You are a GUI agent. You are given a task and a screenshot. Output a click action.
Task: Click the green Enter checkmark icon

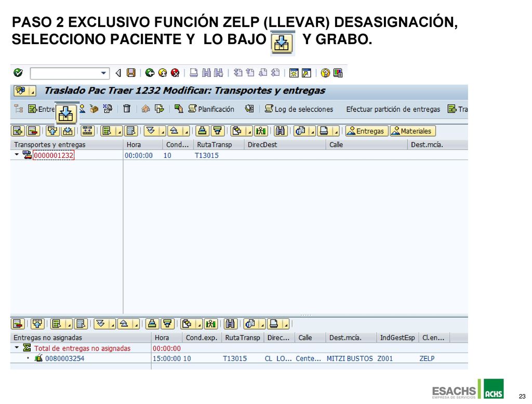18,73
